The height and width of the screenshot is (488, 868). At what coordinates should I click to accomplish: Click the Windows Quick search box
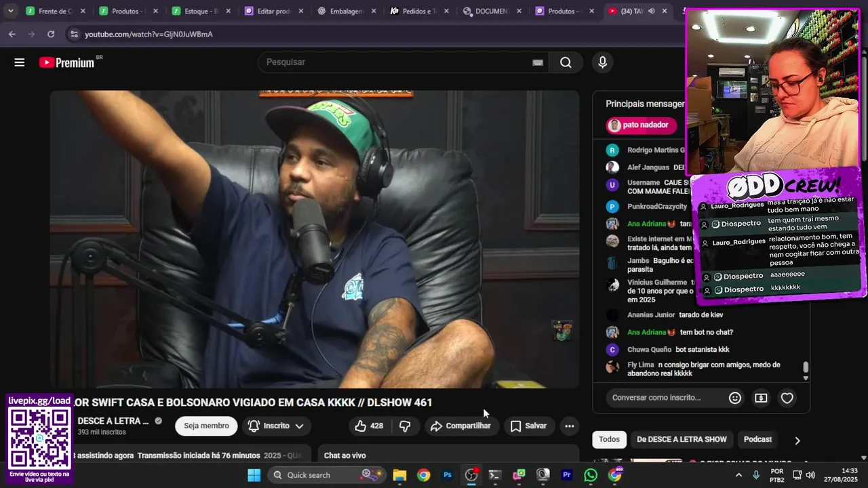click(x=328, y=474)
